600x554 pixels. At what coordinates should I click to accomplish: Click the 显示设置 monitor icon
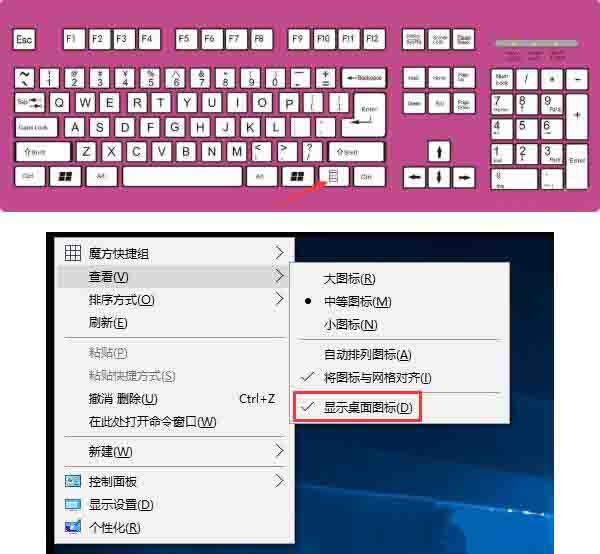pos(72,504)
